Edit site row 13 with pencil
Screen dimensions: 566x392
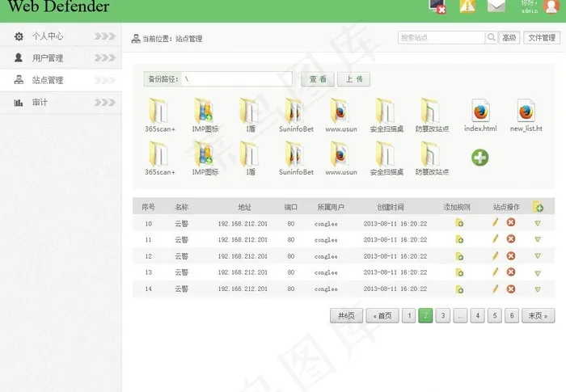point(495,272)
